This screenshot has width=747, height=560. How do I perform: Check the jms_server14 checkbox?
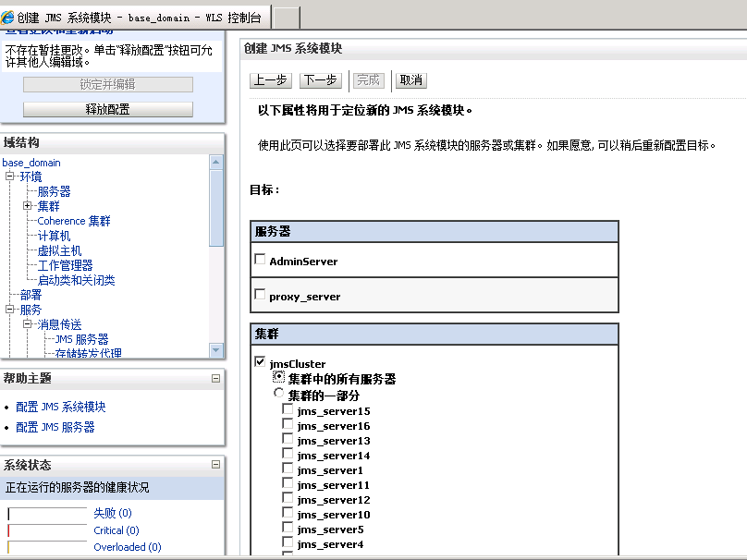[x=288, y=453]
